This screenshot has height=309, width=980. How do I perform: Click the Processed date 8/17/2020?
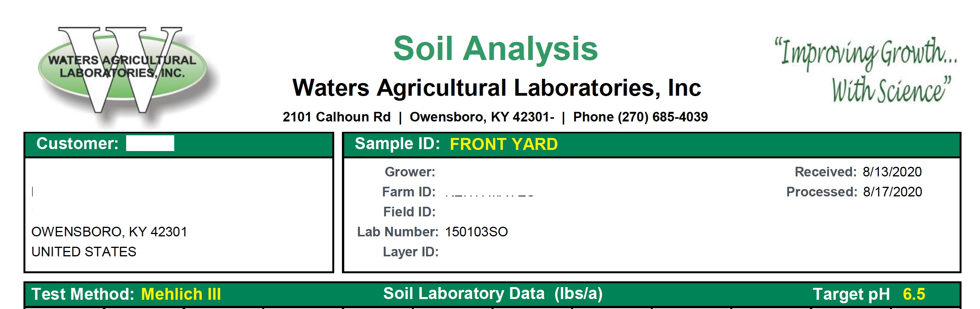point(892,192)
